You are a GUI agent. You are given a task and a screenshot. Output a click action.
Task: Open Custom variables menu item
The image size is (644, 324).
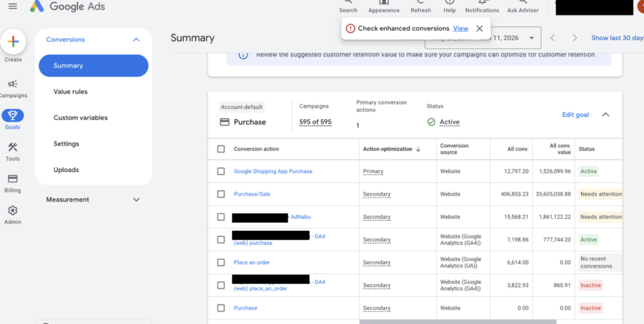tap(80, 118)
